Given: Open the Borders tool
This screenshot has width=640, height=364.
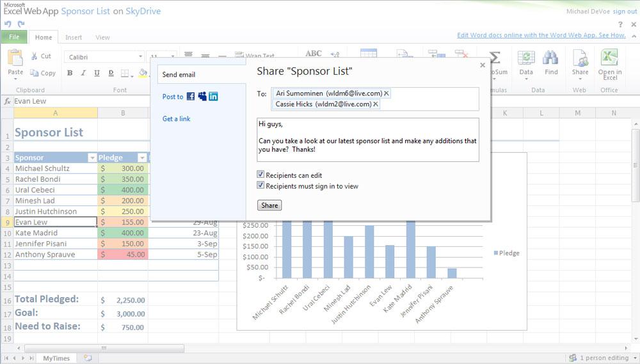Looking at the screenshot, I should (125, 74).
